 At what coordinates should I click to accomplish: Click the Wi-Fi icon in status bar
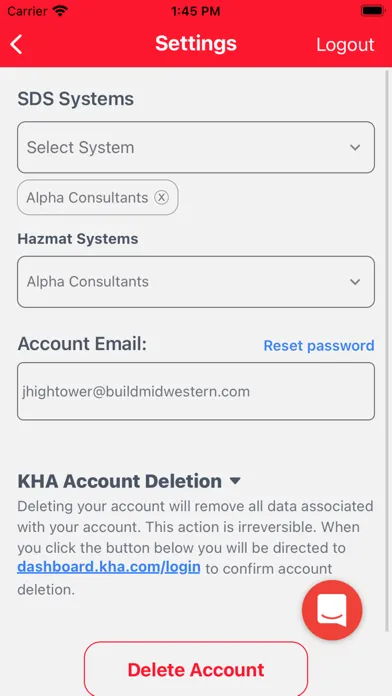(x=60, y=11)
